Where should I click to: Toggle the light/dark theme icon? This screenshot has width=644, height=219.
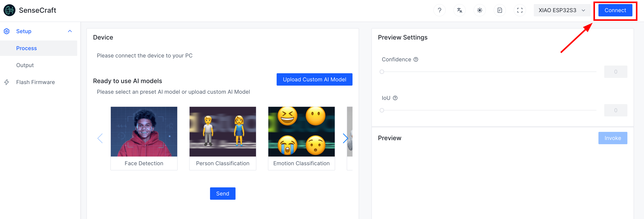coord(479,10)
